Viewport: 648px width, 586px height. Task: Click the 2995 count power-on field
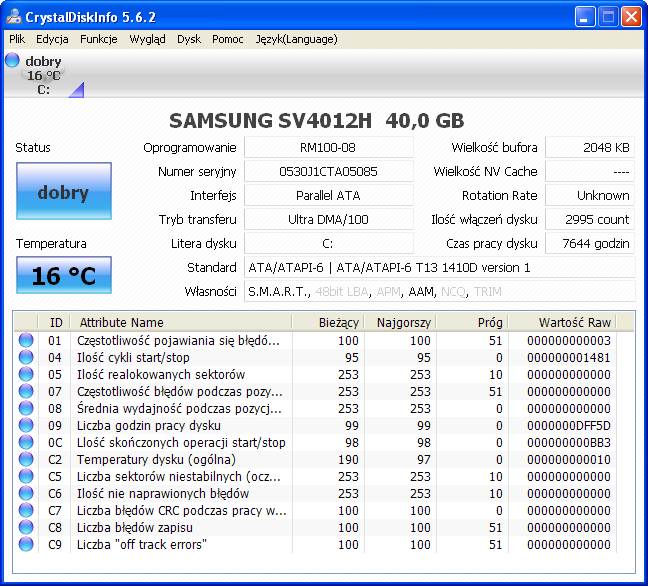pyautogui.click(x=590, y=219)
